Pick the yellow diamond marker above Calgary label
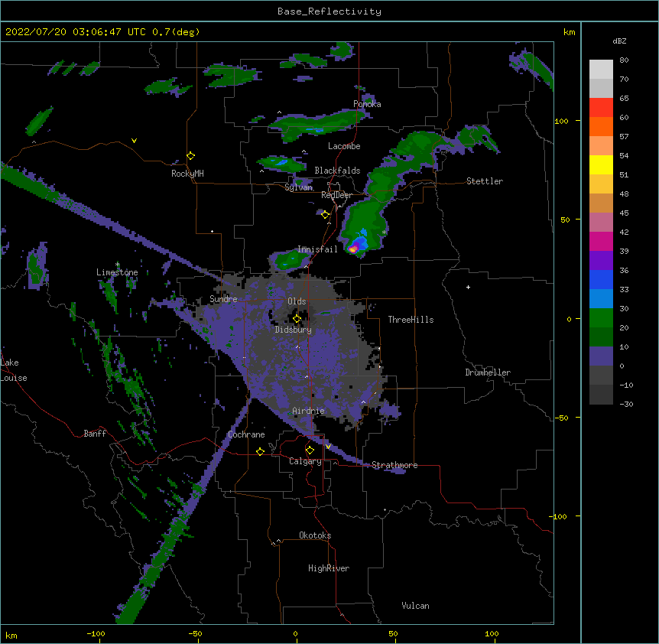 [x=310, y=450]
